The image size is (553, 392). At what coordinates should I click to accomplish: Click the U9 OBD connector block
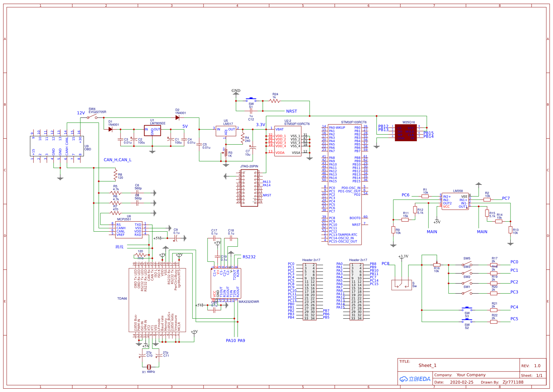(57, 146)
